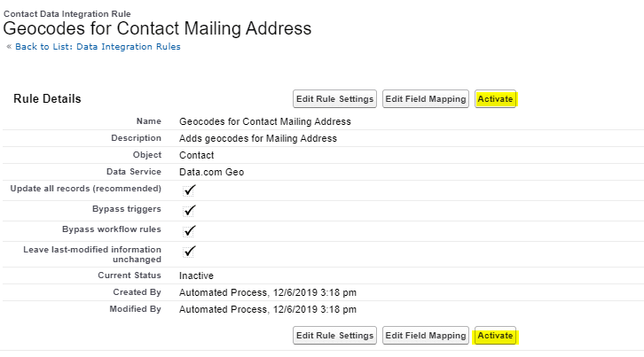Image resolution: width=644 pixels, height=357 pixels.
Task: Click the Geocodes for Contact Mailing Address page title
Action: 158,28
